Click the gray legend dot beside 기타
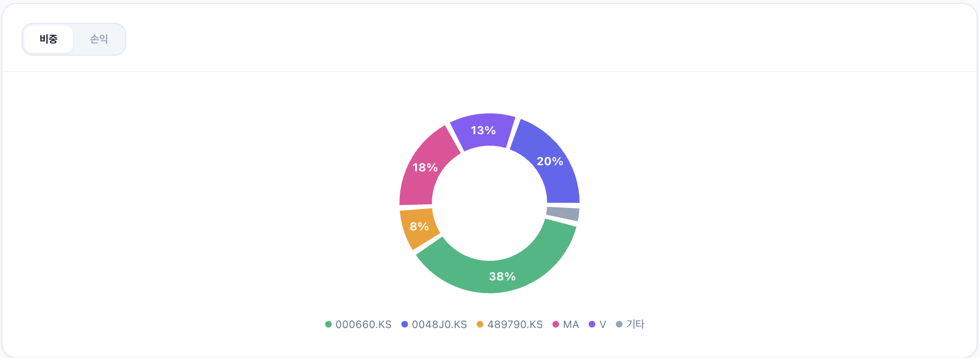 pos(619,325)
